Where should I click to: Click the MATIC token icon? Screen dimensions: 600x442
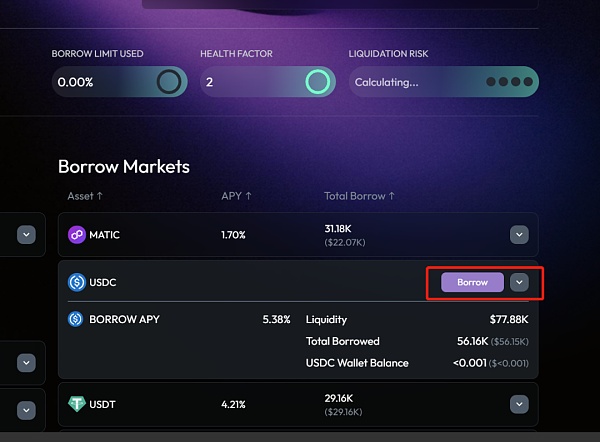click(x=77, y=235)
